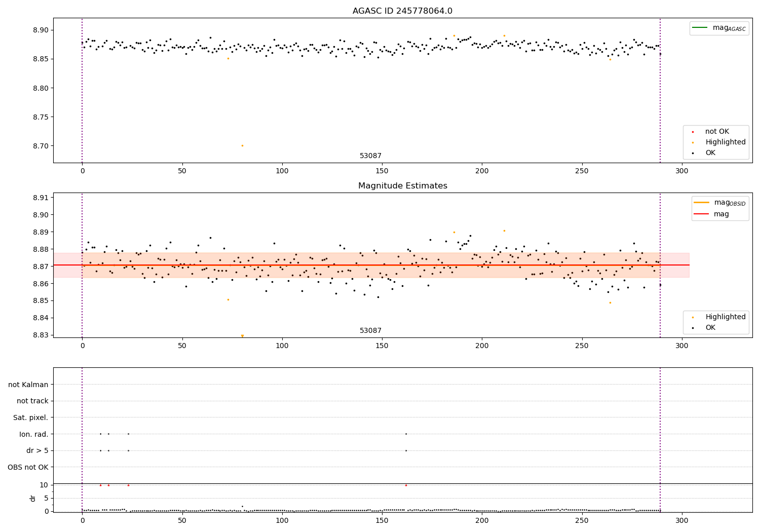This screenshot has height=532, width=760.
Task: Click the red triangle near x=162 in dr plot
Action: tap(406, 485)
